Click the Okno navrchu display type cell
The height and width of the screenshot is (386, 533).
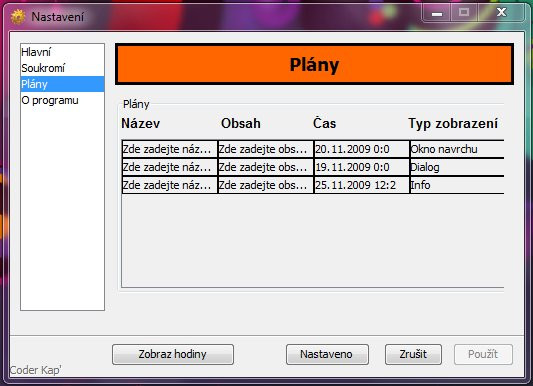coord(457,149)
